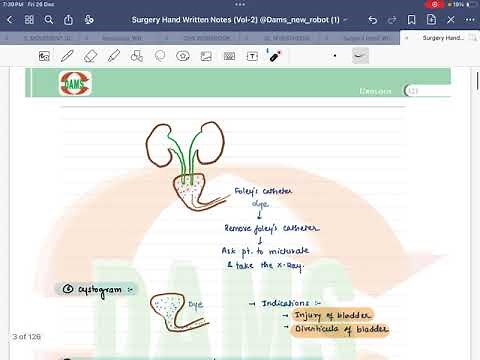Select the Highlighter tool

pyautogui.click(x=114, y=56)
